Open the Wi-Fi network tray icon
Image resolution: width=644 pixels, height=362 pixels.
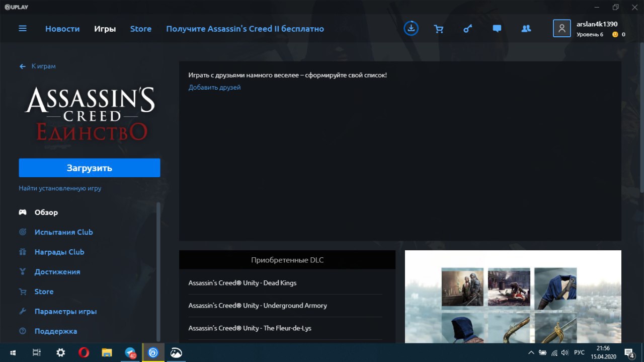[x=554, y=352]
